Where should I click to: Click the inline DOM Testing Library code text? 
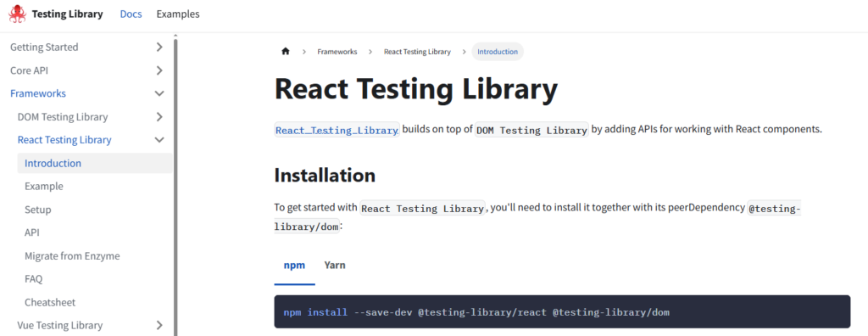click(x=532, y=131)
